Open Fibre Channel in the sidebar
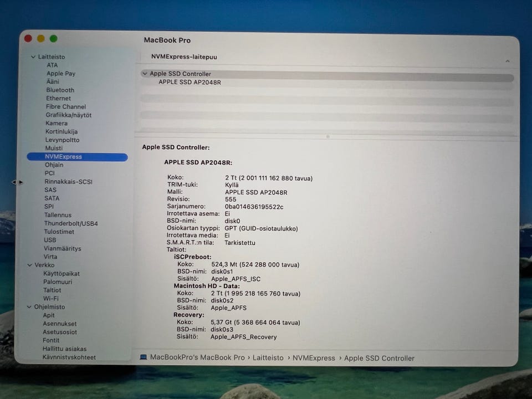Image resolution: width=532 pixels, height=399 pixels. 66,107
